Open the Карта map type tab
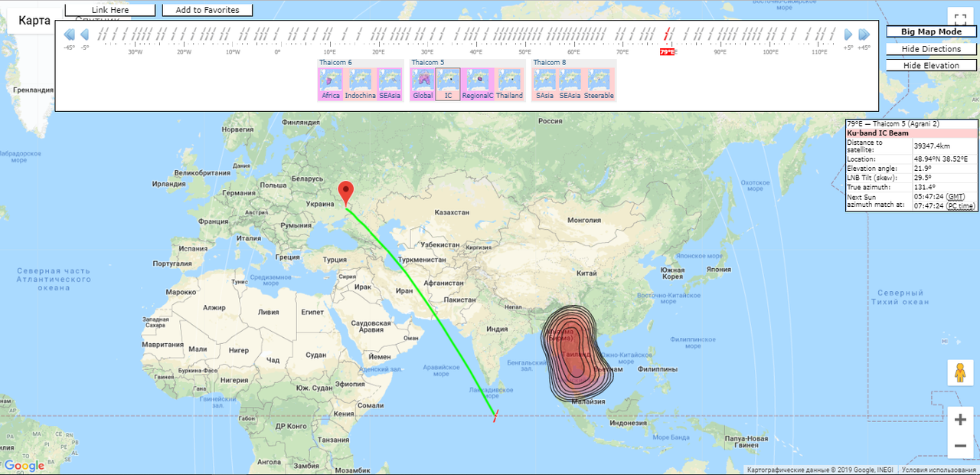Screen dimensions: 980x475 (34, 20)
